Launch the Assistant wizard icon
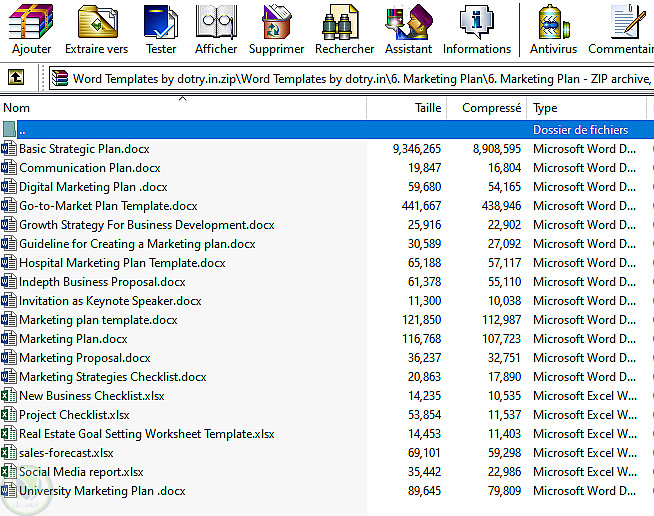This screenshot has height=516, width=654. coord(408,22)
